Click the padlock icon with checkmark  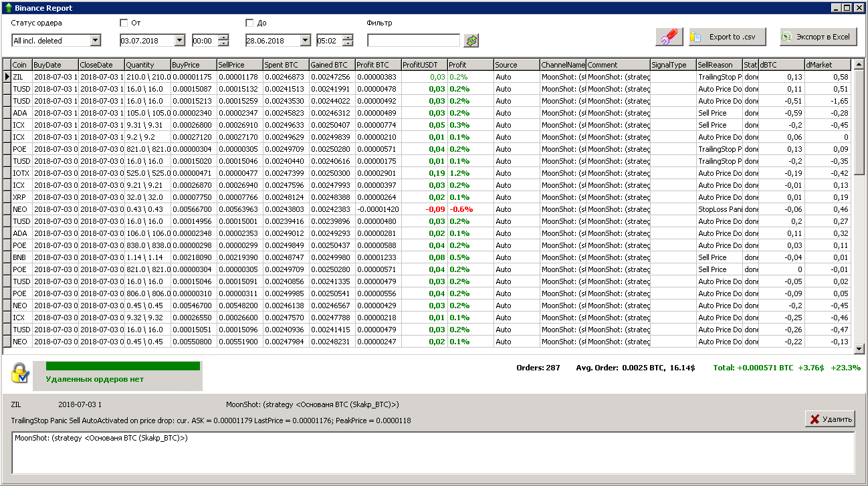coord(20,374)
